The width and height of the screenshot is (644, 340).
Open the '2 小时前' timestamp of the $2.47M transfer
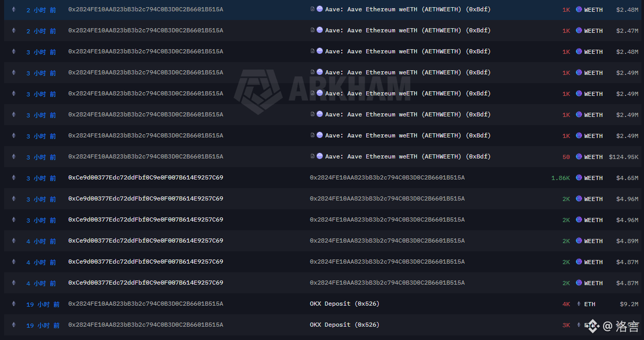point(41,31)
